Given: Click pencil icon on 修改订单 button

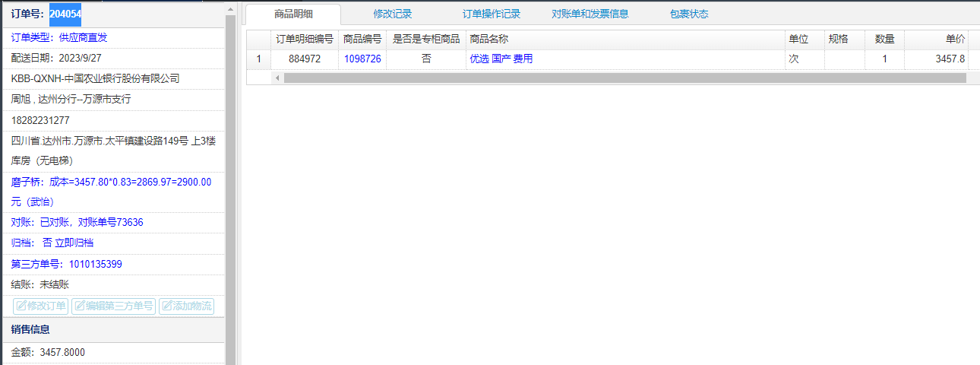Looking at the screenshot, I should click(x=21, y=306).
